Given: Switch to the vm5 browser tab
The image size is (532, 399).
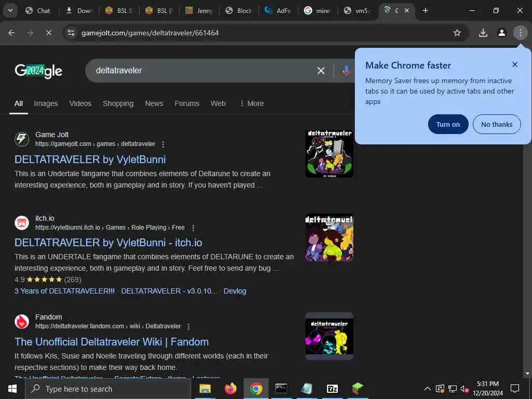Looking at the screenshot, I should pyautogui.click(x=358, y=10).
